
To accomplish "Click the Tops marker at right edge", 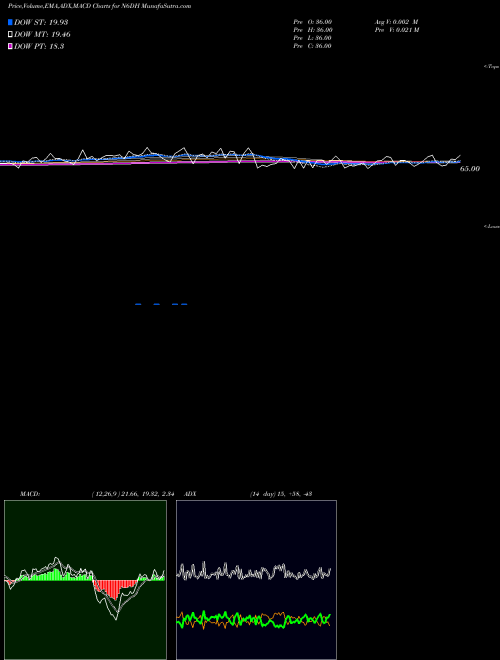I will [492, 67].
